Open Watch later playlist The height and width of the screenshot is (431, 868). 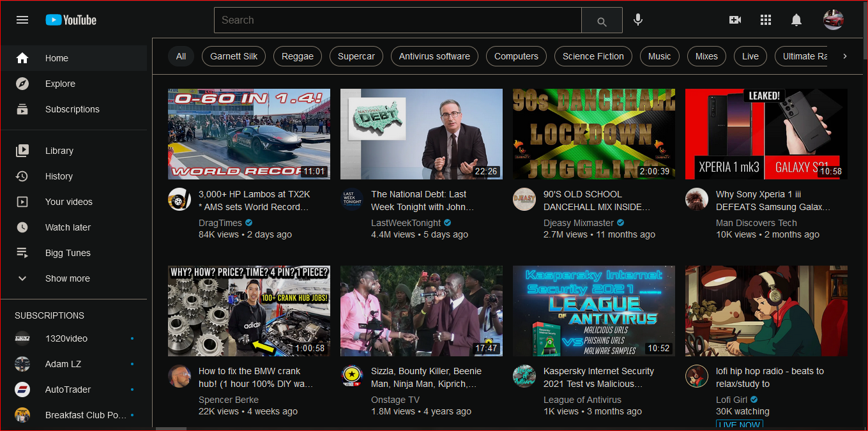click(68, 227)
